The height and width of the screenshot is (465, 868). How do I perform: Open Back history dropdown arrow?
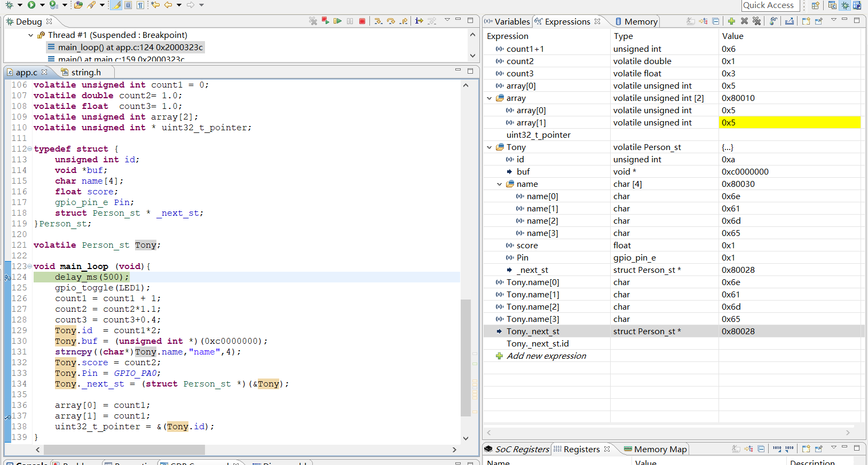pyautogui.click(x=179, y=5)
